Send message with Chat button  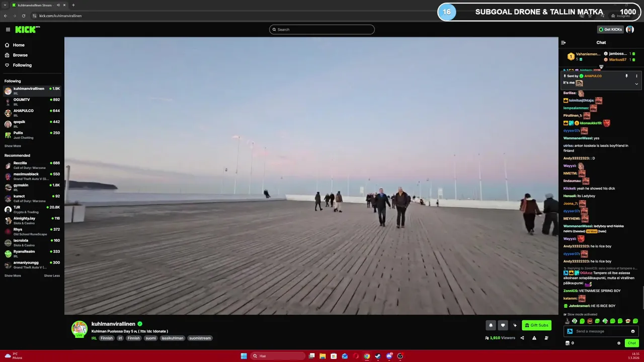[x=632, y=343]
